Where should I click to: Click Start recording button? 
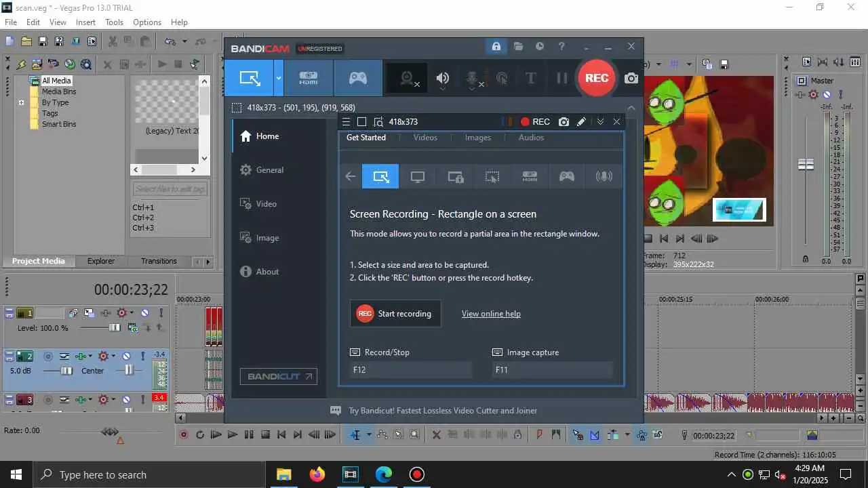(x=395, y=314)
